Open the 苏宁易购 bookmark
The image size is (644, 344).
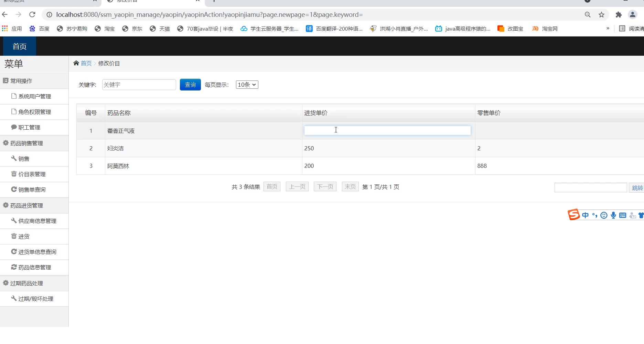[72, 29]
